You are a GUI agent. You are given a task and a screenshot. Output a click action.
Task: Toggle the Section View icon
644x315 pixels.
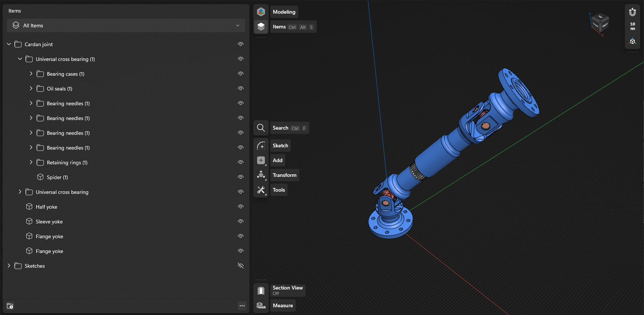(261, 291)
